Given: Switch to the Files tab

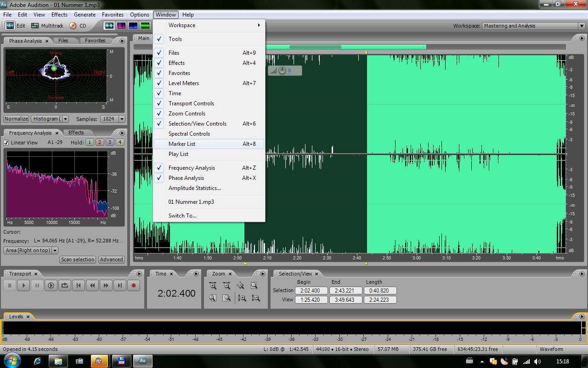Looking at the screenshot, I should point(63,40).
